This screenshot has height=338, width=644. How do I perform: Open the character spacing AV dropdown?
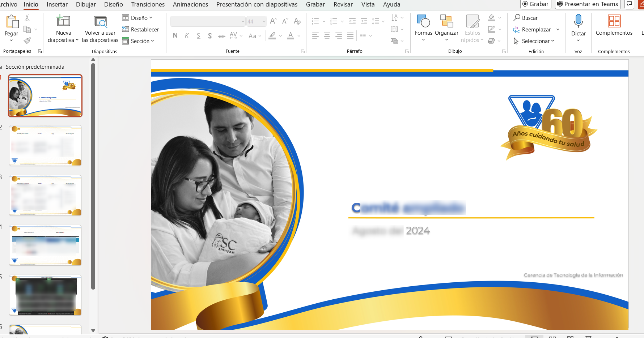[236, 35]
